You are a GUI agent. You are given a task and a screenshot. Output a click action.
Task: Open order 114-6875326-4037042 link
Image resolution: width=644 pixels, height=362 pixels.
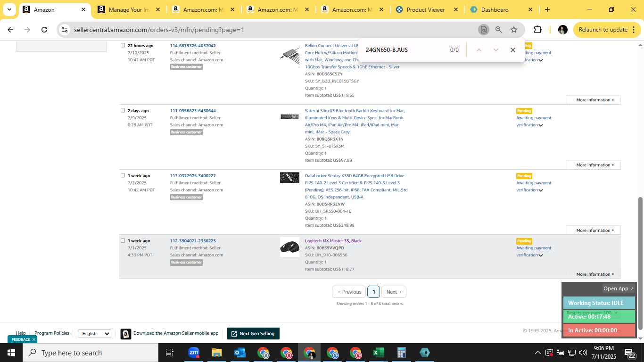pyautogui.click(x=193, y=46)
